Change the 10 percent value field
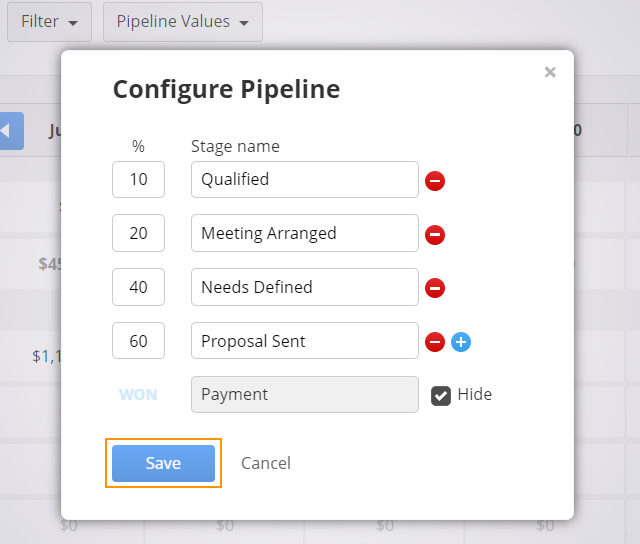The image size is (640, 544). [138, 180]
